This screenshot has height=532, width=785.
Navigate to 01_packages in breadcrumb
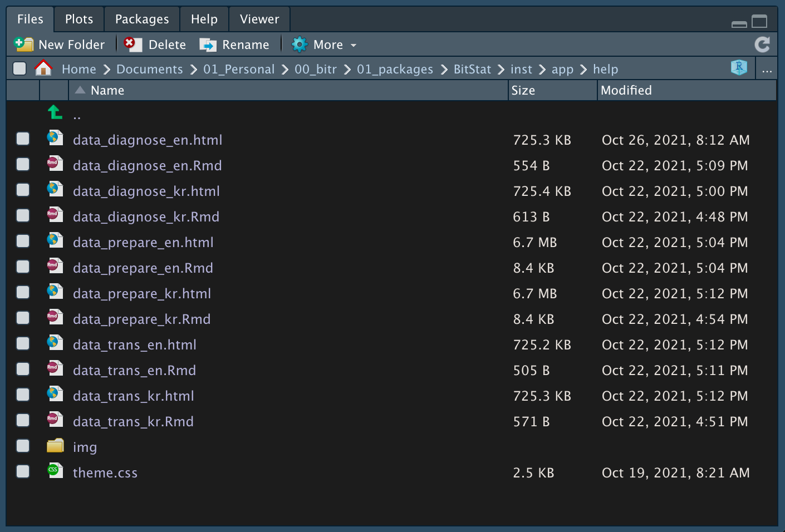[395, 69]
